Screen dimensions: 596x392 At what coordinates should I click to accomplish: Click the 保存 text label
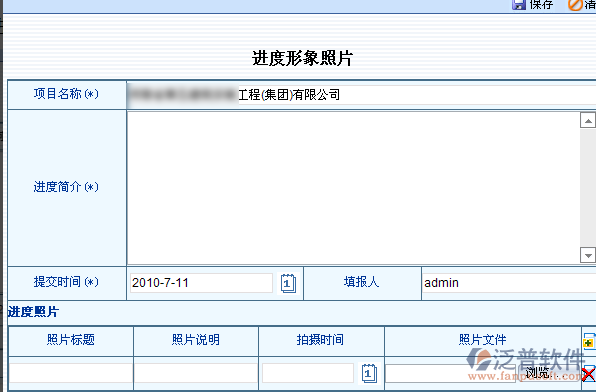[541, 4]
